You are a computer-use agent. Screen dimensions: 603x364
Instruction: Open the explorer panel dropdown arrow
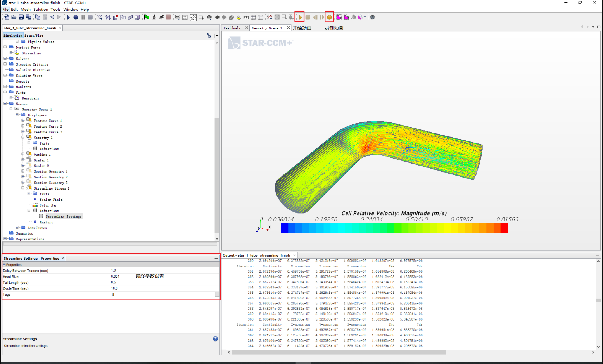pos(217,35)
